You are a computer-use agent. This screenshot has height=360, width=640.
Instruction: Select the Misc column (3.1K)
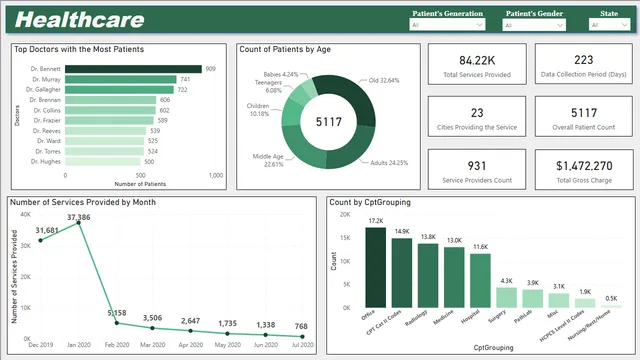[559, 300]
